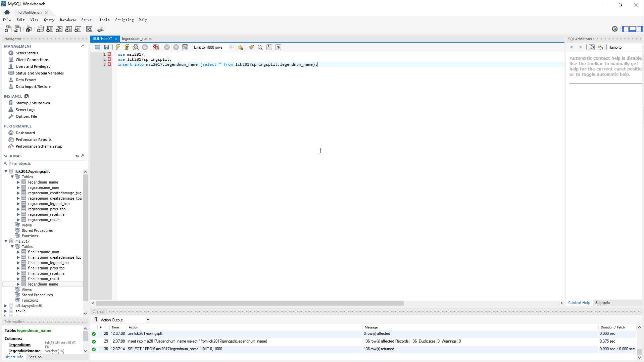Click the editor horizontal scrollbar
This screenshot has width=644, height=362.
click(250, 303)
